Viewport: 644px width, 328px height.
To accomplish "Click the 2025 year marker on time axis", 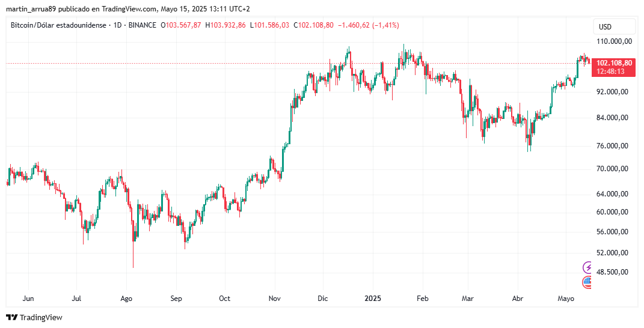I will 373,299.
